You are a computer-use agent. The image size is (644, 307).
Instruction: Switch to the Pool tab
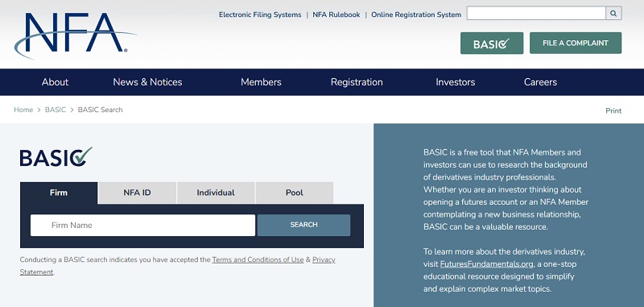[294, 193]
